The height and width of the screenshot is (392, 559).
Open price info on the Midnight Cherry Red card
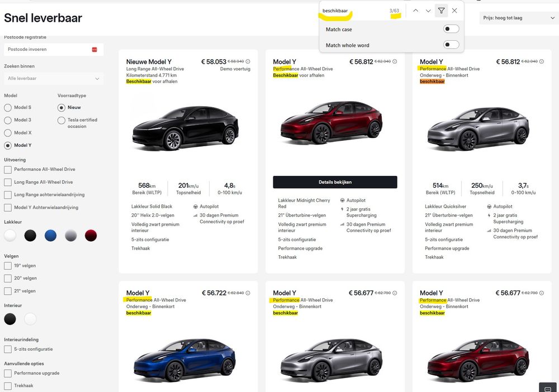395,61
